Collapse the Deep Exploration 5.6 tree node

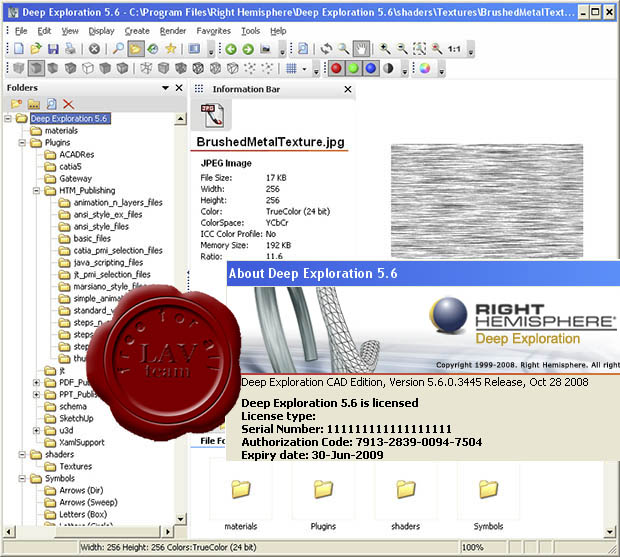[8, 118]
